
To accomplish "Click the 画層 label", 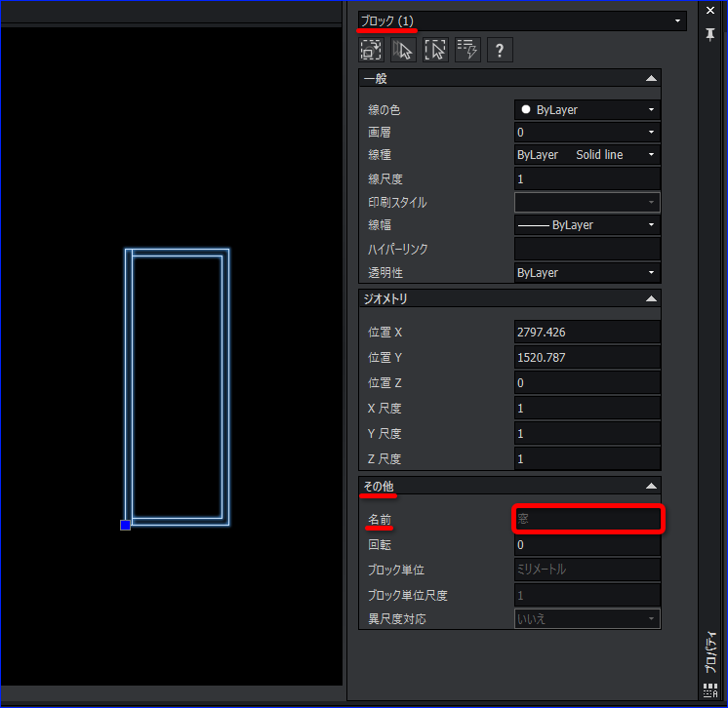I will coord(380,133).
